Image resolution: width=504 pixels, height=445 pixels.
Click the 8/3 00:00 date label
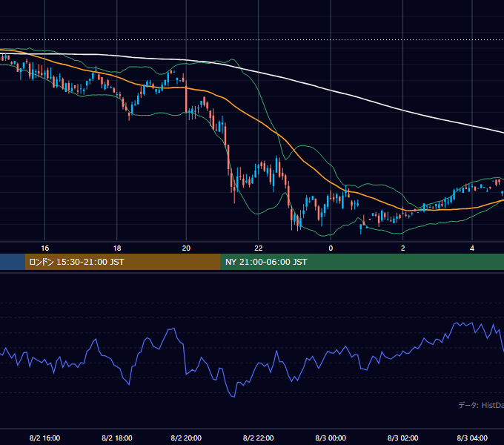331,438
